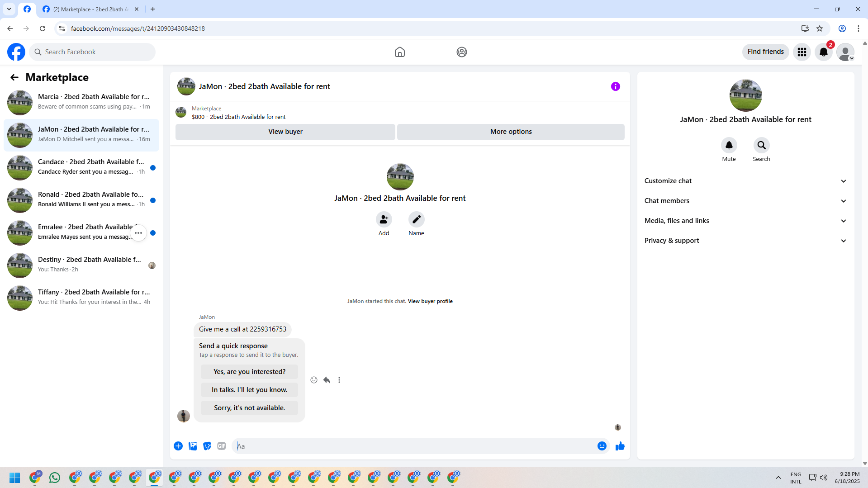Viewport: 868px width, 488px height.
Task: Click the message 'Give me a call at 2259316753'
Action: (x=242, y=329)
